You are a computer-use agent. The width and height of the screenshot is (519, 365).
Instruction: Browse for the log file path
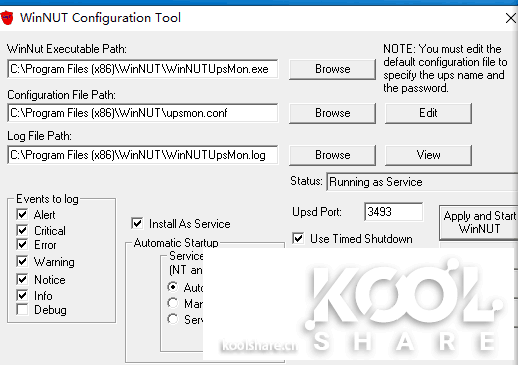(332, 155)
